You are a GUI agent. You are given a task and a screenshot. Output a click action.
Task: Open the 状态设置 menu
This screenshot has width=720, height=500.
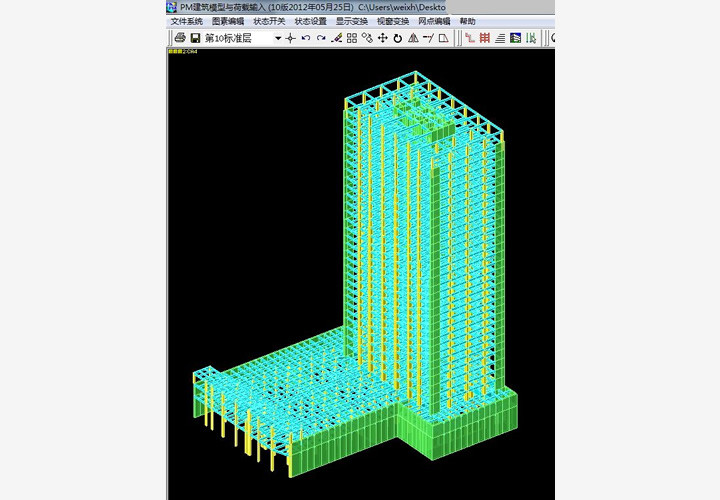tap(310, 21)
